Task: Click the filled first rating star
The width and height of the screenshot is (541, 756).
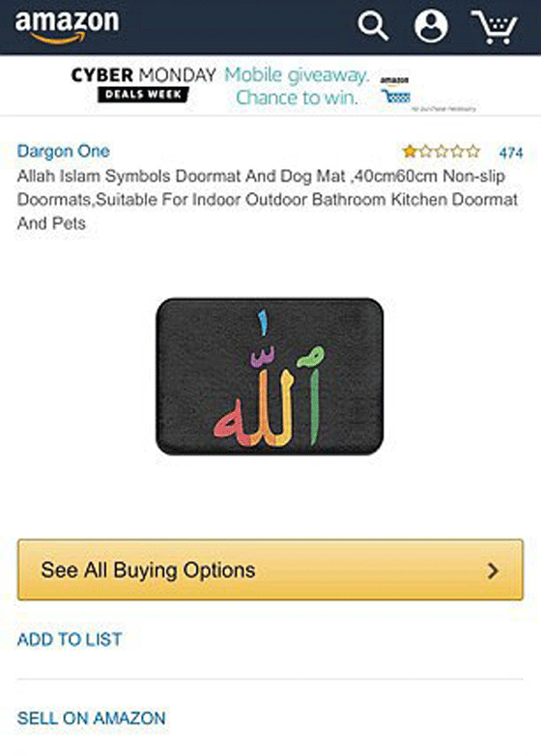Action: [410, 152]
